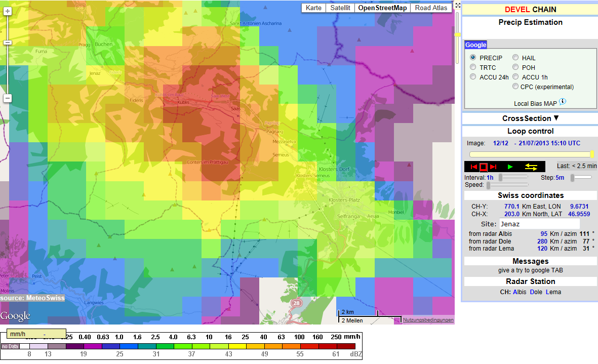598x364 pixels.
Task: Click the image timeline slider bar
Action: 530,154
